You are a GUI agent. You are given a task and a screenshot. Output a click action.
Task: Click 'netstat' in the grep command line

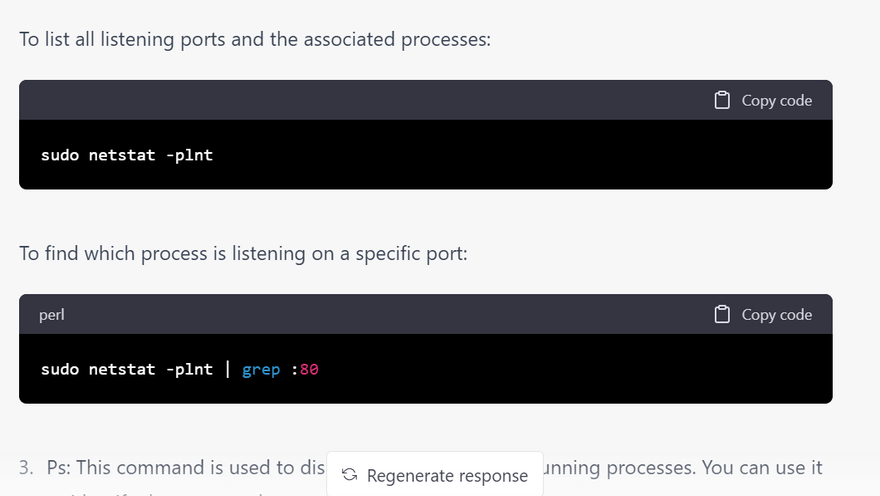click(121, 369)
